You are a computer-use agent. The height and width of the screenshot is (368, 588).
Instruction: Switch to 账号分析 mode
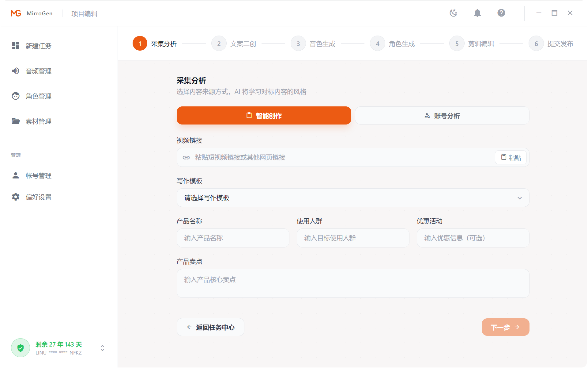pyautogui.click(x=442, y=116)
